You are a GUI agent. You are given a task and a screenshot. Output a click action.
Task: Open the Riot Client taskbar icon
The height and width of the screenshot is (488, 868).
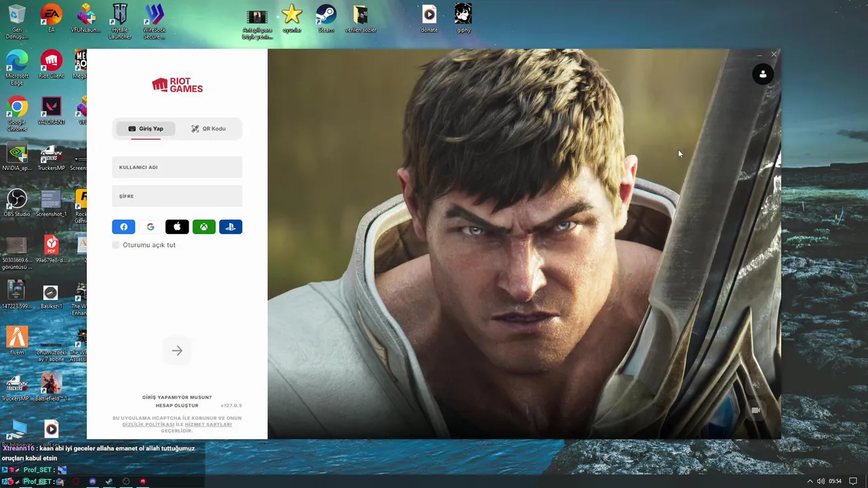(x=142, y=482)
